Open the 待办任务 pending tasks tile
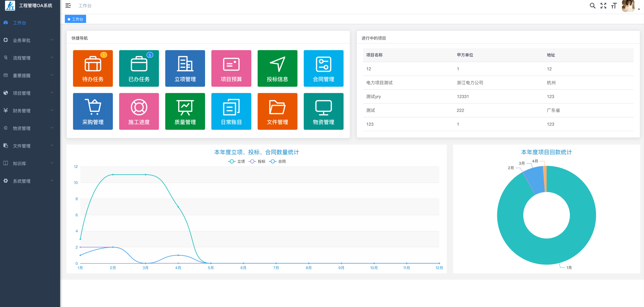Screen dimensions: 644x307 click(x=93, y=69)
